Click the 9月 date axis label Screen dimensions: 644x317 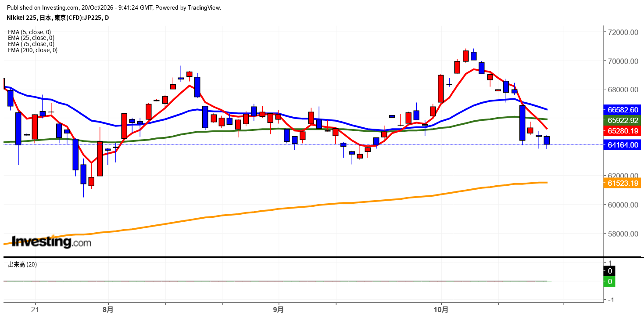tap(278, 309)
